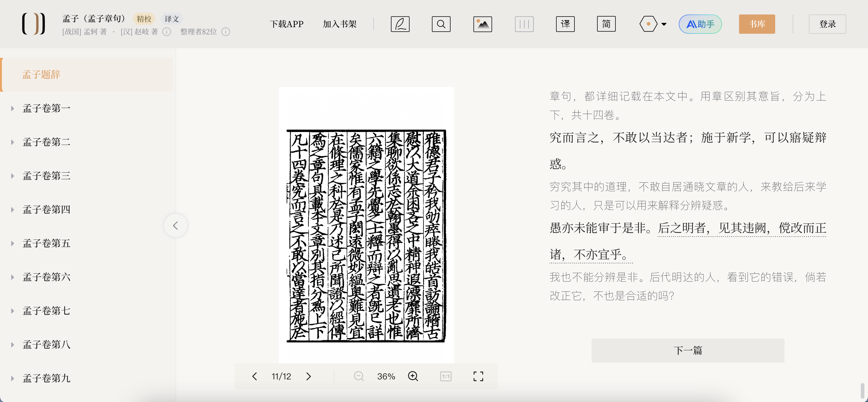Toggle the vertical columns layout icon
Viewport: 868px width, 402px height.
(x=524, y=24)
